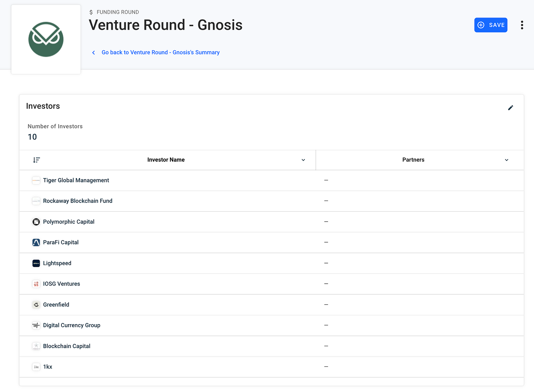Open Polymorphic Capital investor
Image resolution: width=534 pixels, height=392 pixels.
click(69, 222)
